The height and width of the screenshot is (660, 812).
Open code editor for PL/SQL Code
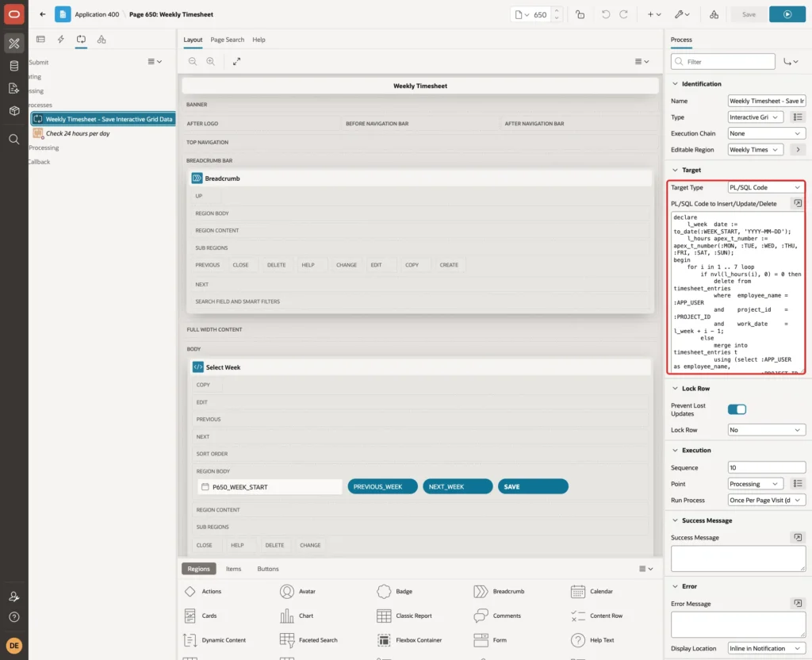point(798,204)
